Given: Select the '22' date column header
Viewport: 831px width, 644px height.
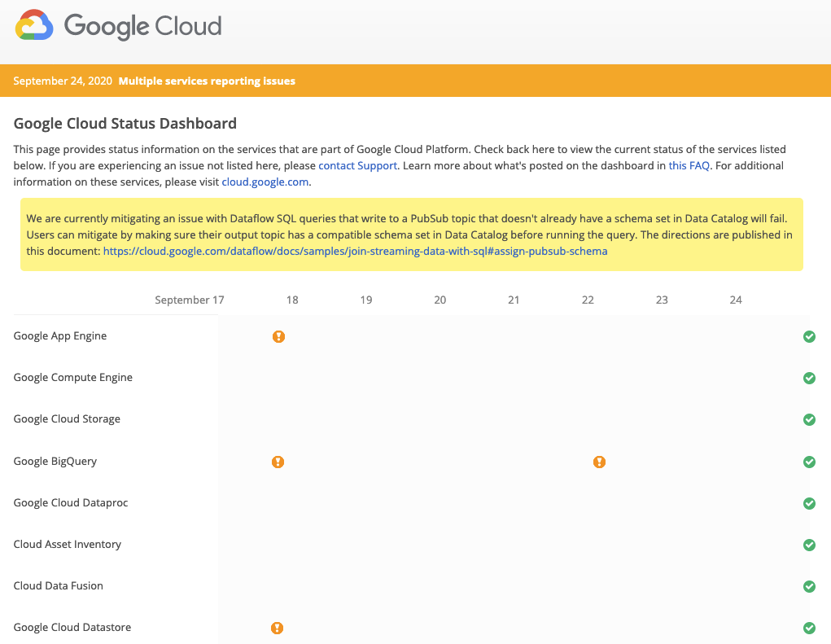Looking at the screenshot, I should point(588,300).
